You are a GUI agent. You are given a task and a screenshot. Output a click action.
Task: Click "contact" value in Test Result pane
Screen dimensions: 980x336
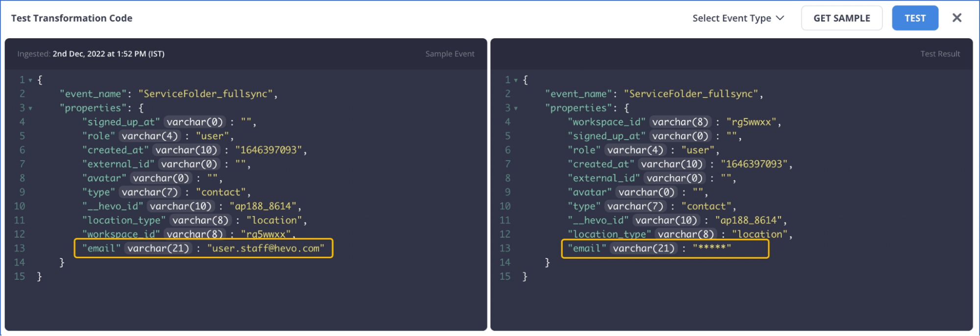pos(706,206)
